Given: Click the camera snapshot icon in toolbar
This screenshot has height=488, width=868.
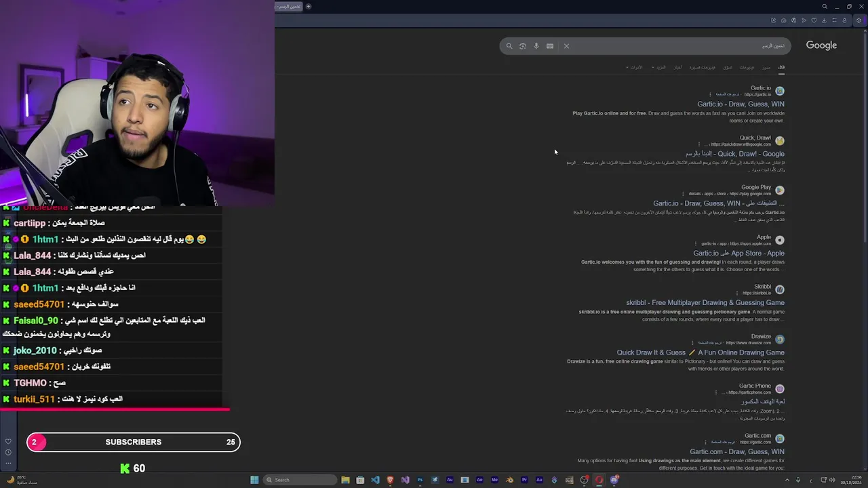Looking at the screenshot, I should 784,20.
